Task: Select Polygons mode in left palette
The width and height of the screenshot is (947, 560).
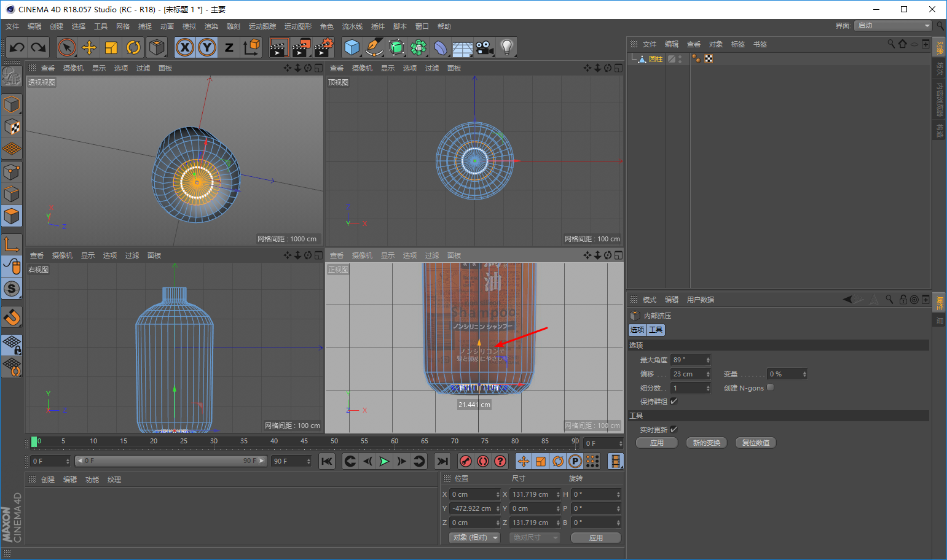Action: [12, 216]
